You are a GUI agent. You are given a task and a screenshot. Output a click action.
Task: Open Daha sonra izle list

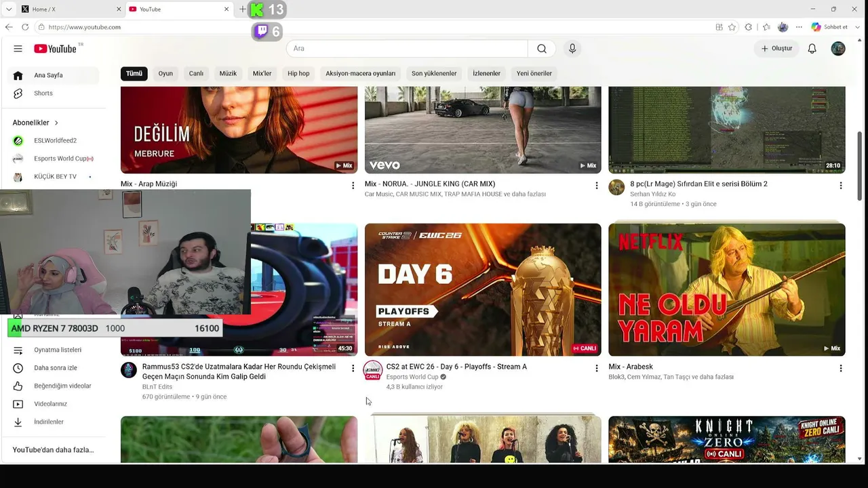coord(54,368)
